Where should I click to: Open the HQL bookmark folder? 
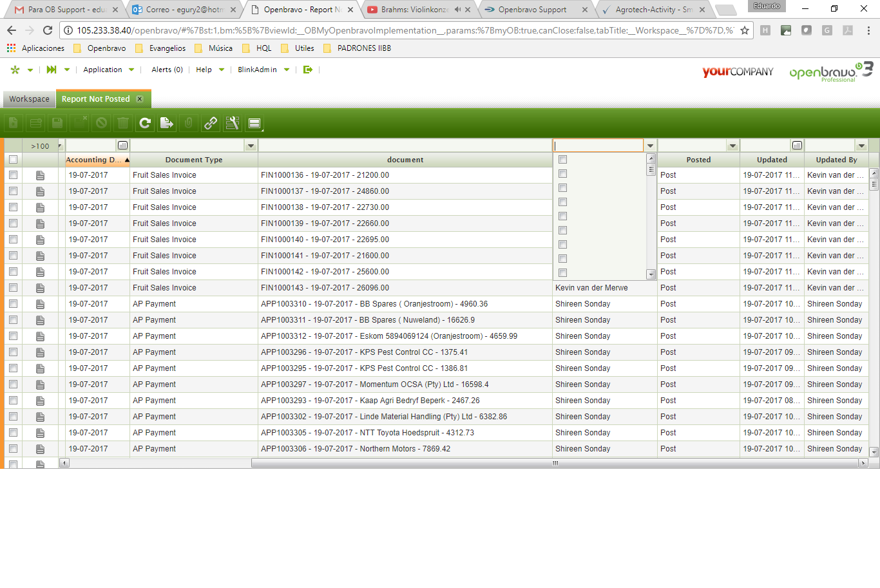[x=257, y=48]
